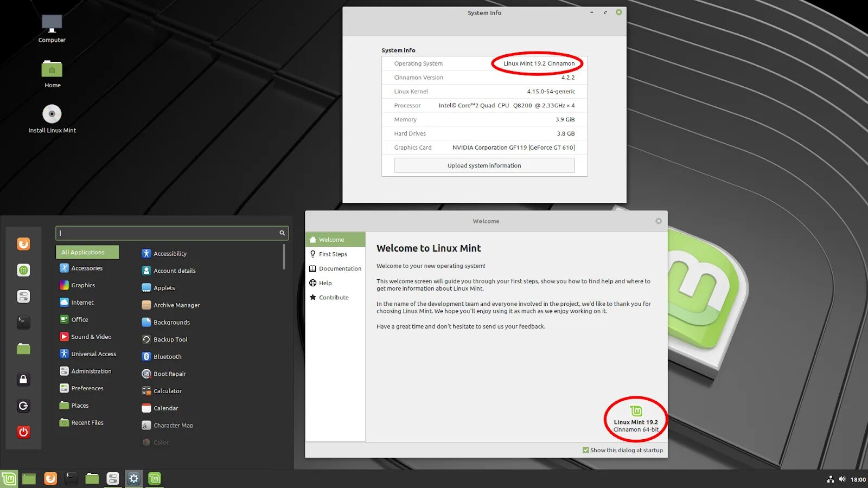The width and height of the screenshot is (868, 488).
Task: Close the Welcome window
Action: pyautogui.click(x=659, y=221)
